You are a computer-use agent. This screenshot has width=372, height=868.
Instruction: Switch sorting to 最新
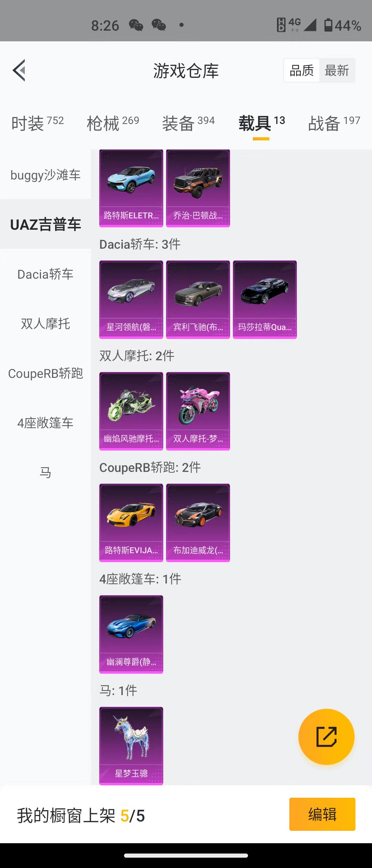pyautogui.click(x=337, y=71)
